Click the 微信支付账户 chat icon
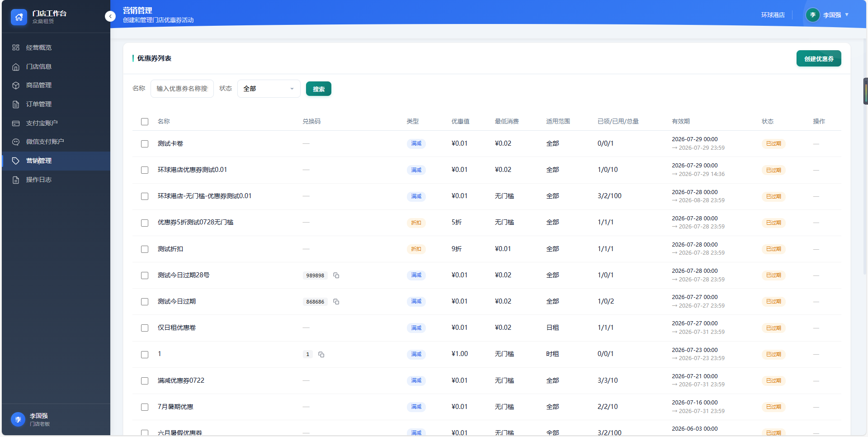868x437 pixels. tap(16, 142)
